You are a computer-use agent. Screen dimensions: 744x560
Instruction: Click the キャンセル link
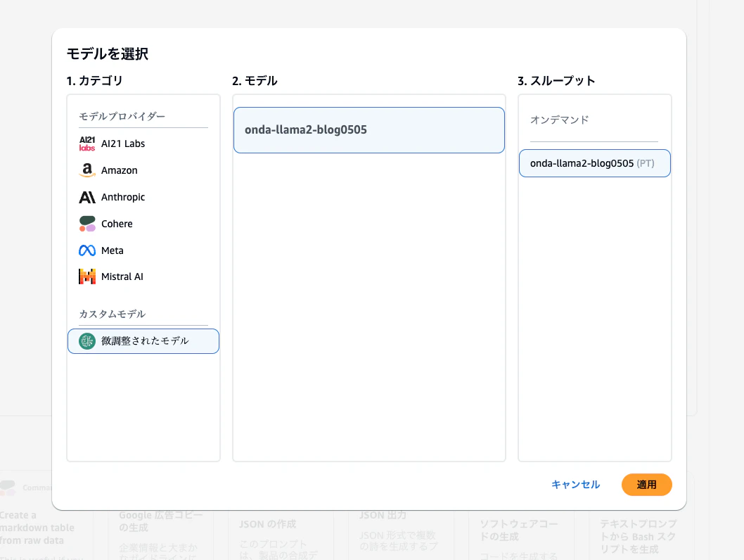point(575,485)
